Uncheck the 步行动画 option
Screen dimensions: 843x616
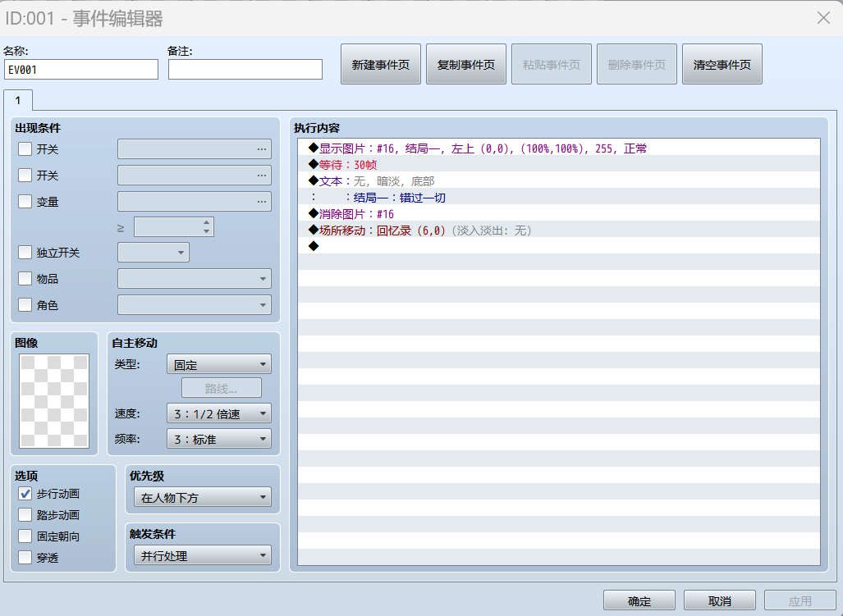tap(25, 494)
